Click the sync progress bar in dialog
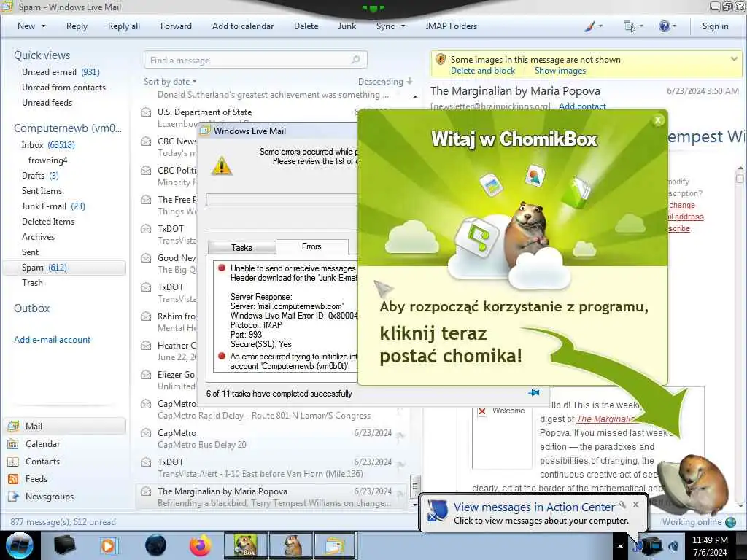Image resolution: width=747 pixels, height=560 pixels. pos(282,200)
